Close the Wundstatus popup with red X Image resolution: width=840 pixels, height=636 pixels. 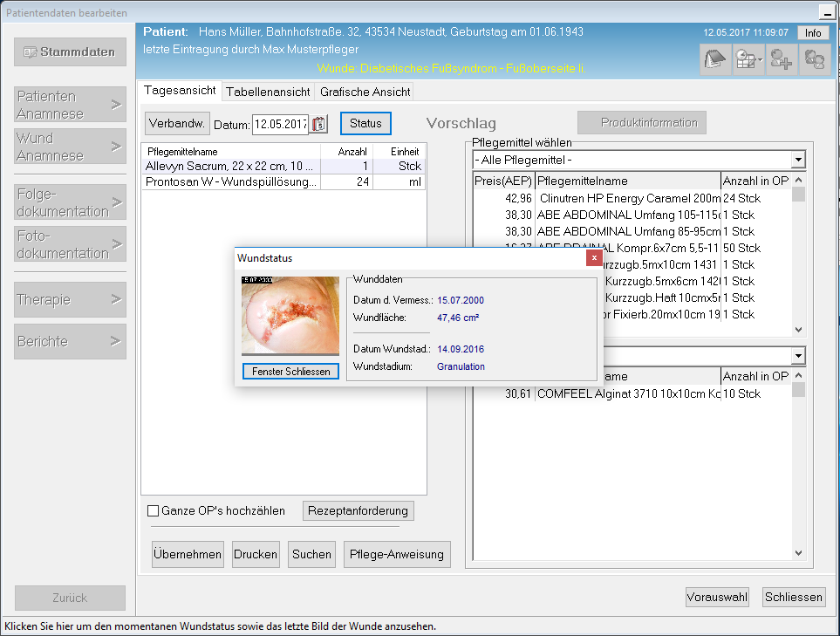click(594, 258)
